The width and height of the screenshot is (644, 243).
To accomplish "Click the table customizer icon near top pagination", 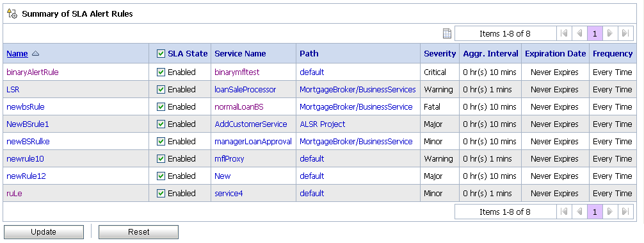I will tap(447, 33).
